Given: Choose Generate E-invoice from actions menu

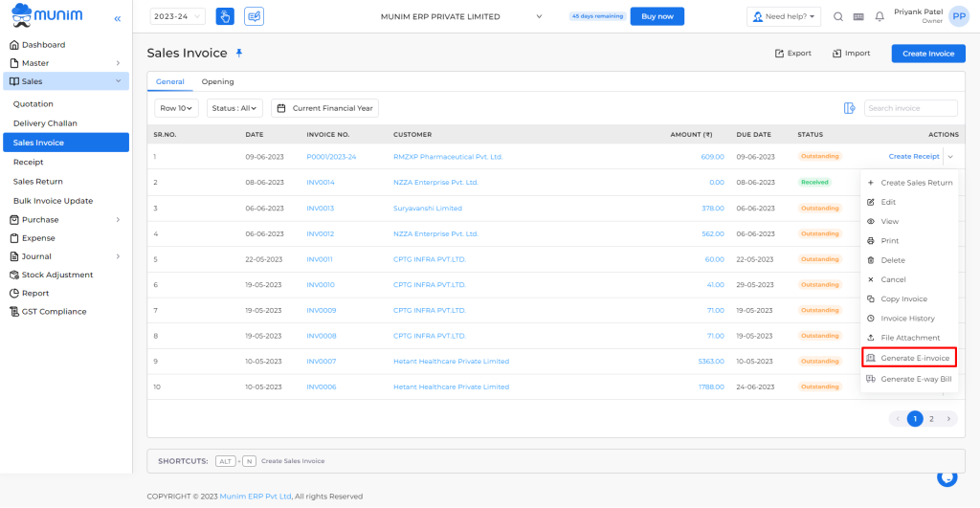Looking at the screenshot, I should [909, 358].
